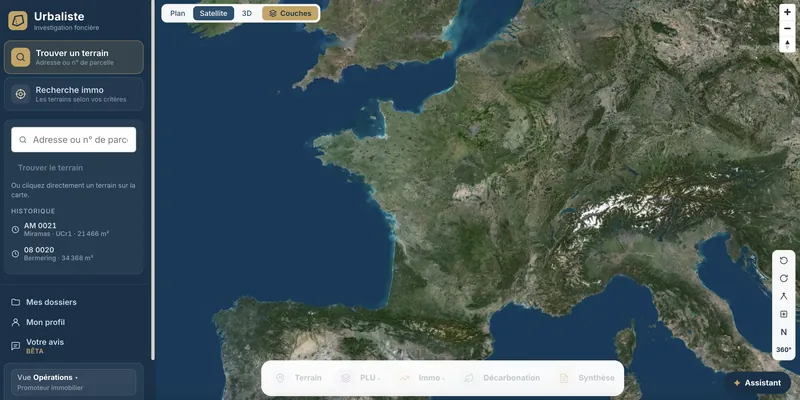
Task: Open the Assistant
Action: click(758, 383)
